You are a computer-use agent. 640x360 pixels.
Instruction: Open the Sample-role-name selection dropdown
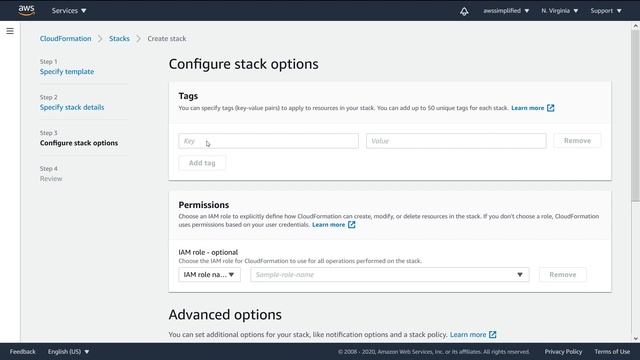(x=390, y=275)
